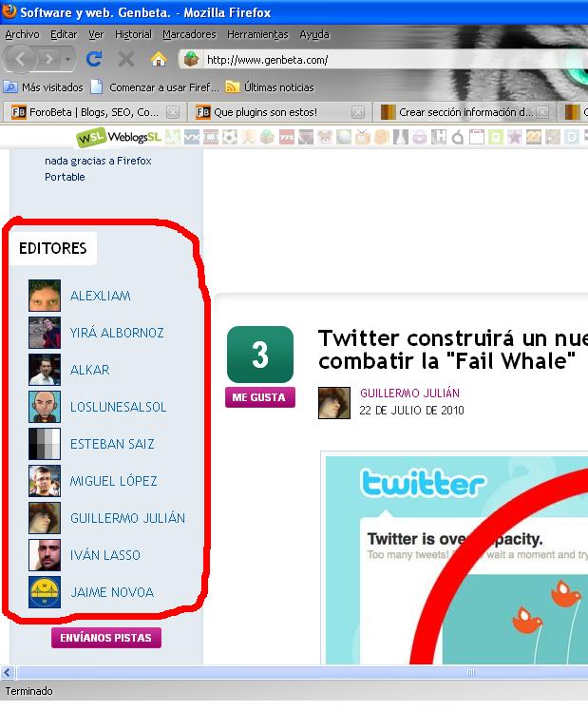Viewport: 588px width, 711px height.
Task: Open LOSLUNESALSOL editor link
Action: coord(118,407)
